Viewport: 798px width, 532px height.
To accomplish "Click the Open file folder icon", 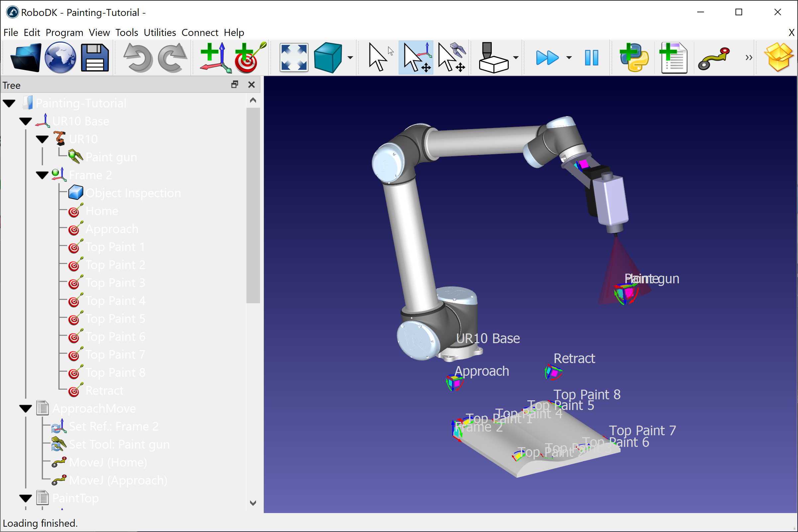I will 26,58.
